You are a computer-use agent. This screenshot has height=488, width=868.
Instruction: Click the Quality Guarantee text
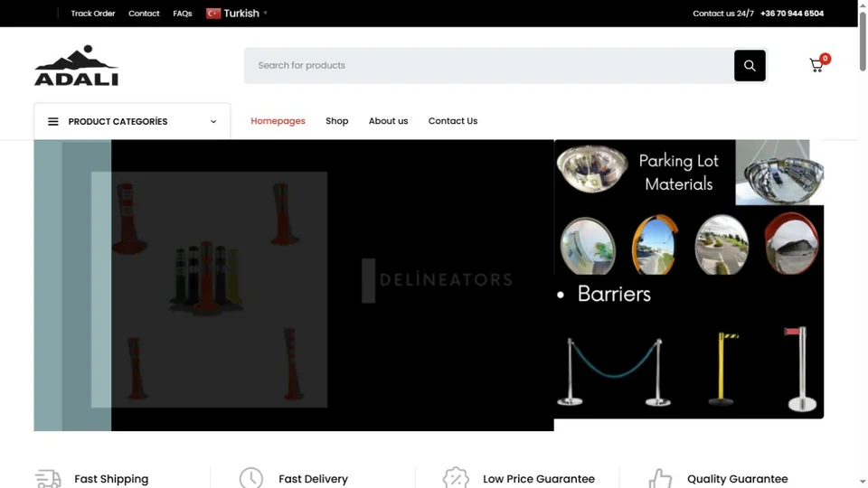[738, 479]
